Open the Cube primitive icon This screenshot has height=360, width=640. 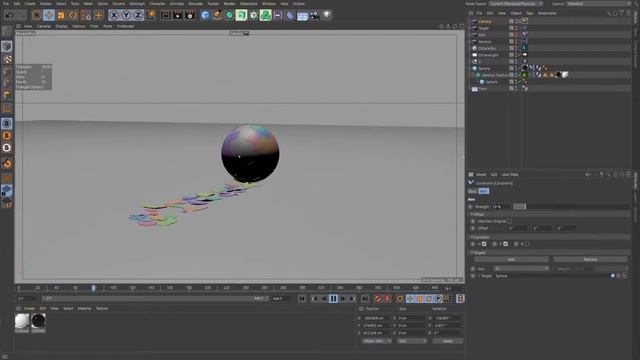[205, 16]
